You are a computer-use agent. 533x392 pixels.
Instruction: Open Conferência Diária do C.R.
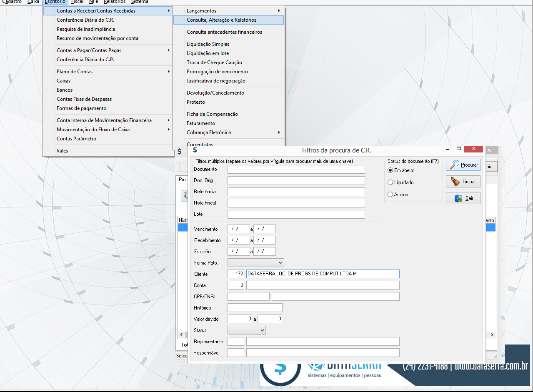108,20
